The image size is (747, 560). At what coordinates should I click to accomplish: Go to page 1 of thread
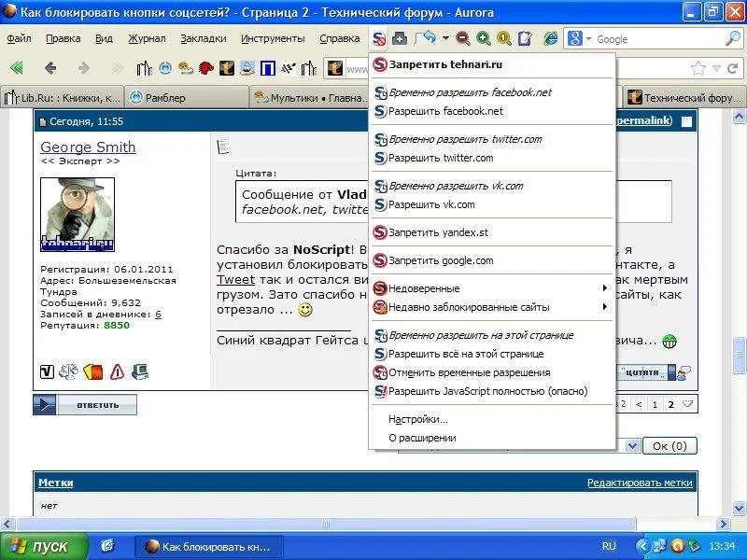coord(655,404)
